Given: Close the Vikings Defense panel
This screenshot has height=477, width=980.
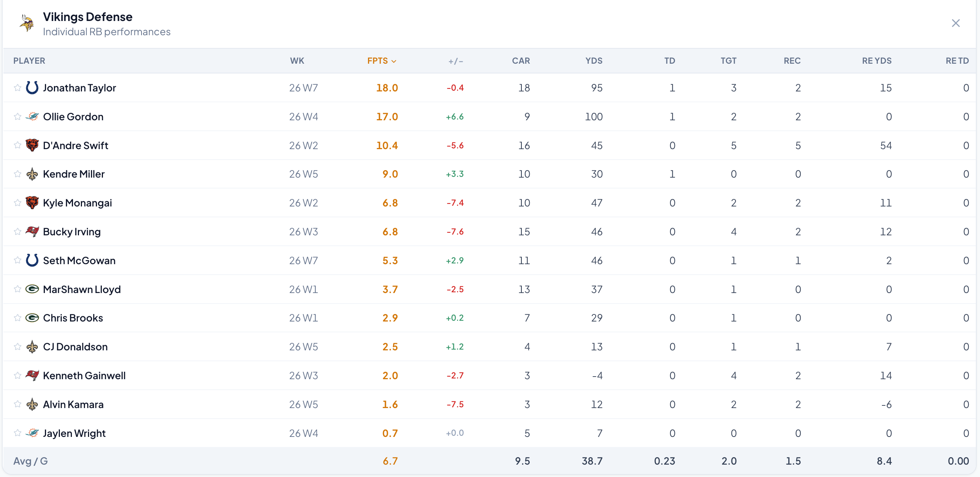Looking at the screenshot, I should pyautogui.click(x=956, y=23).
